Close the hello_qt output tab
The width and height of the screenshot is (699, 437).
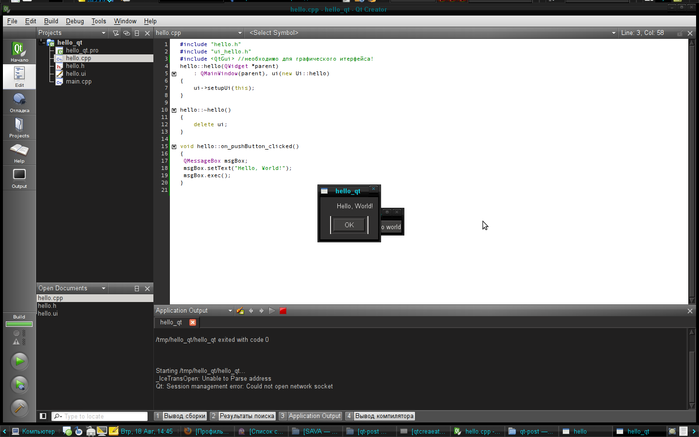pos(193,322)
